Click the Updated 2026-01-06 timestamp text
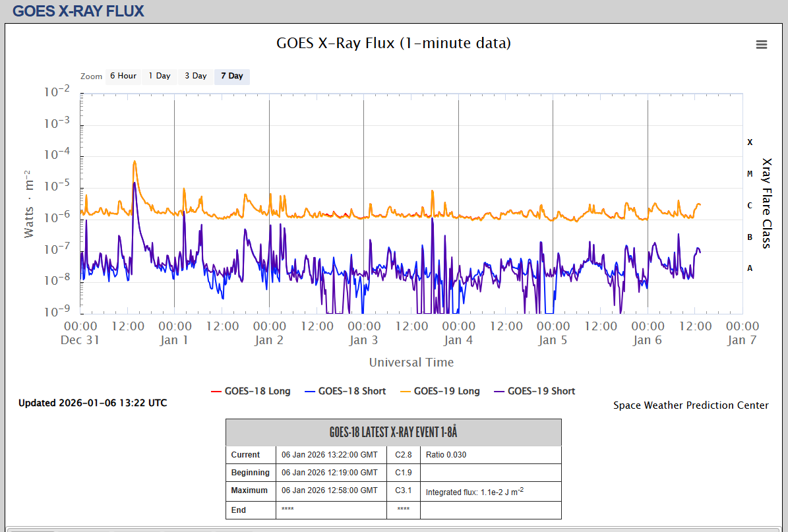The height and width of the screenshot is (532, 788). click(92, 403)
